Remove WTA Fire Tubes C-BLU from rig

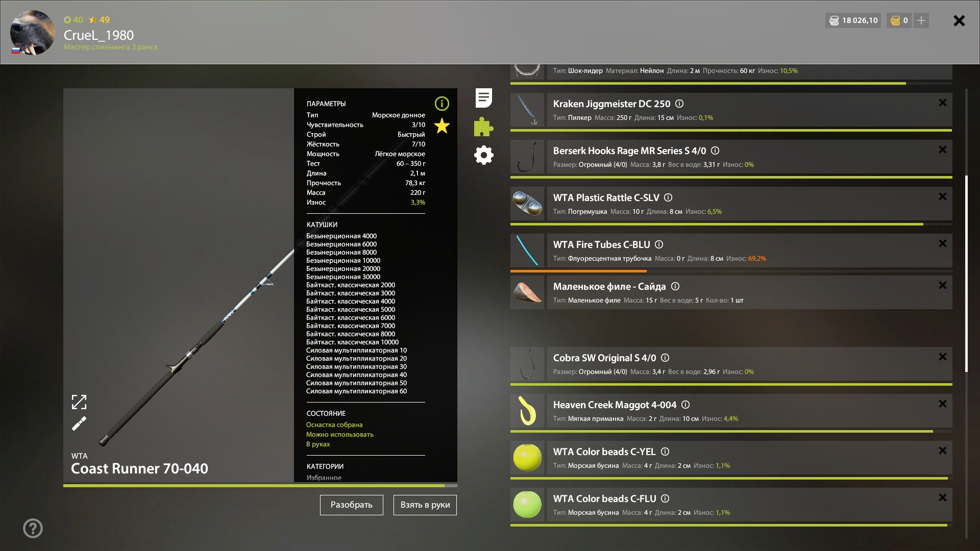point(942,243)
